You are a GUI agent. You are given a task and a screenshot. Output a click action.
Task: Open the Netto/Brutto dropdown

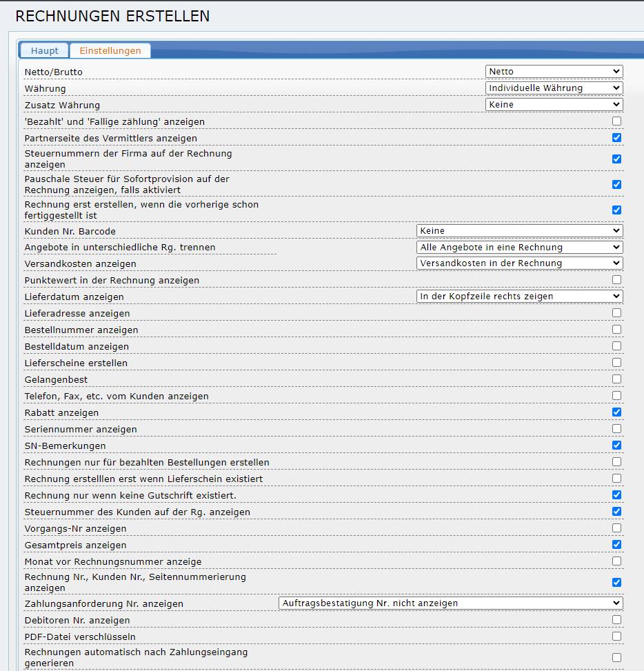point(554,72)
